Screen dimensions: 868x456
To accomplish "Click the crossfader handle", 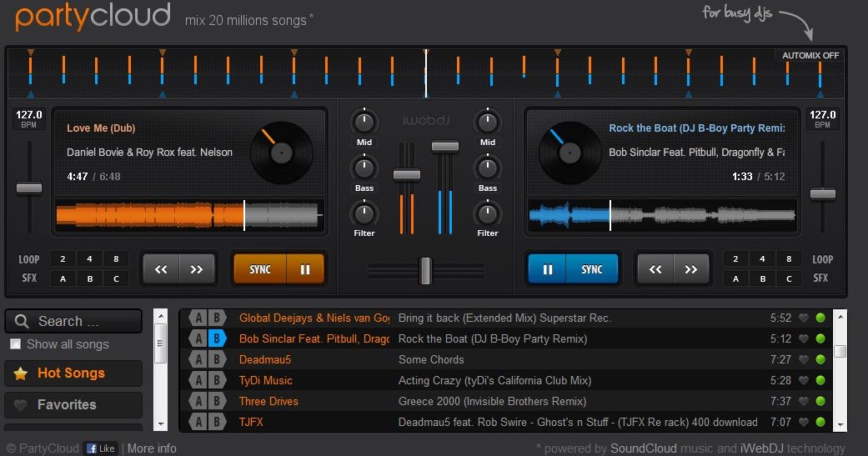I will [425, 271].
